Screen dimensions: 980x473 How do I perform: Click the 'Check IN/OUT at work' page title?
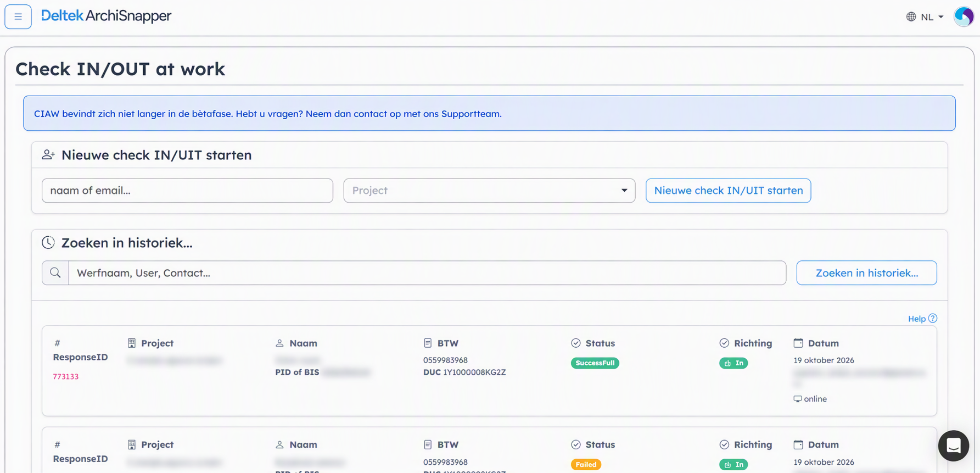coord(120,69)
